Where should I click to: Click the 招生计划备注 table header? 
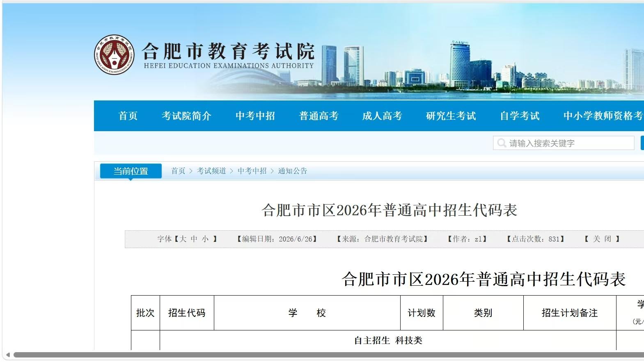[570, 313]
